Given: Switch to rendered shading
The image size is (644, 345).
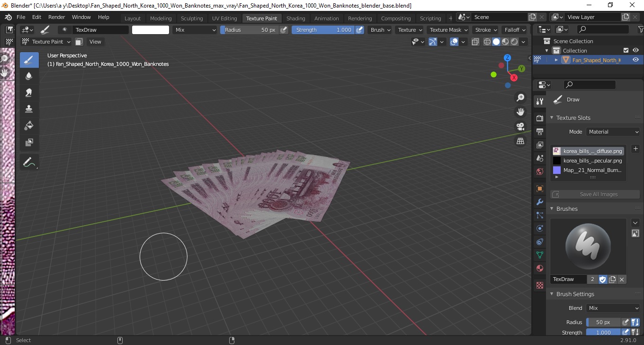Looking at the screenshot, I should 514,42.
